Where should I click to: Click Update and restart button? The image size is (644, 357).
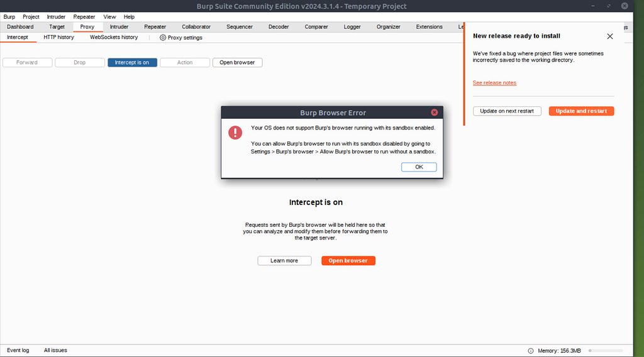pos(581,111)
